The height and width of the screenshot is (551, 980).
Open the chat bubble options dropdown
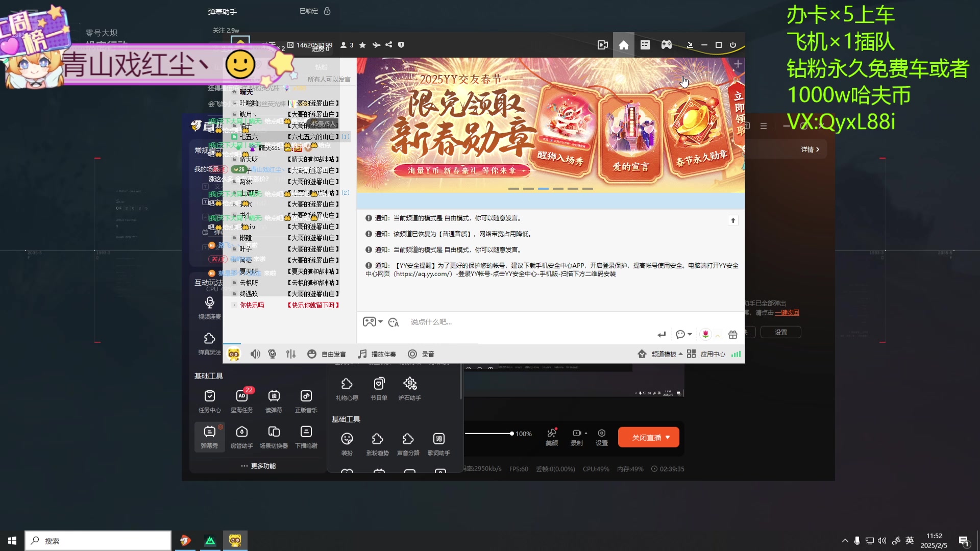point(690,335)
